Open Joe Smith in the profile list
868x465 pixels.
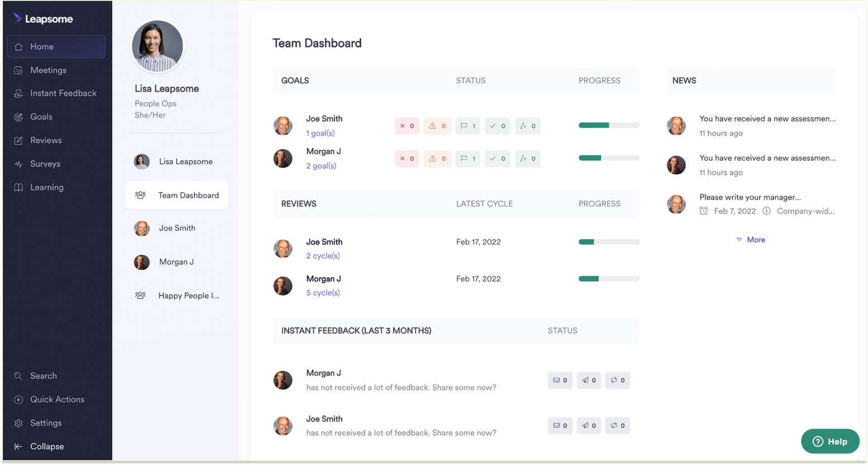pyautogui.click(x=176, y=228)
